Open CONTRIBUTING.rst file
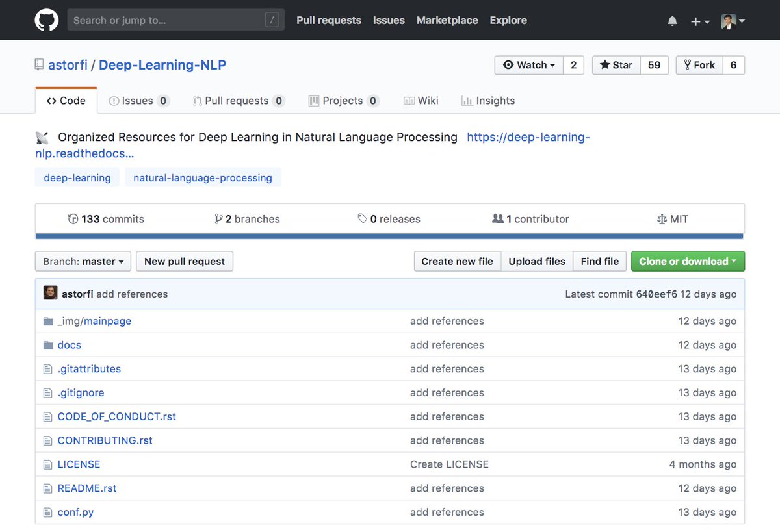Screen dimensions: 780x532 [105, 440]
